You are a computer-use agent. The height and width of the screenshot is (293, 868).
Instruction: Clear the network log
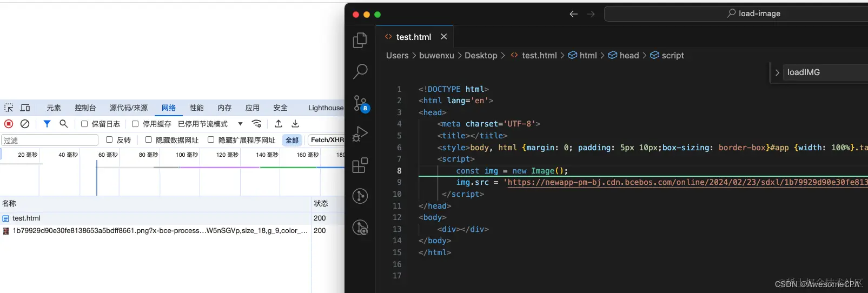(25, 124)
